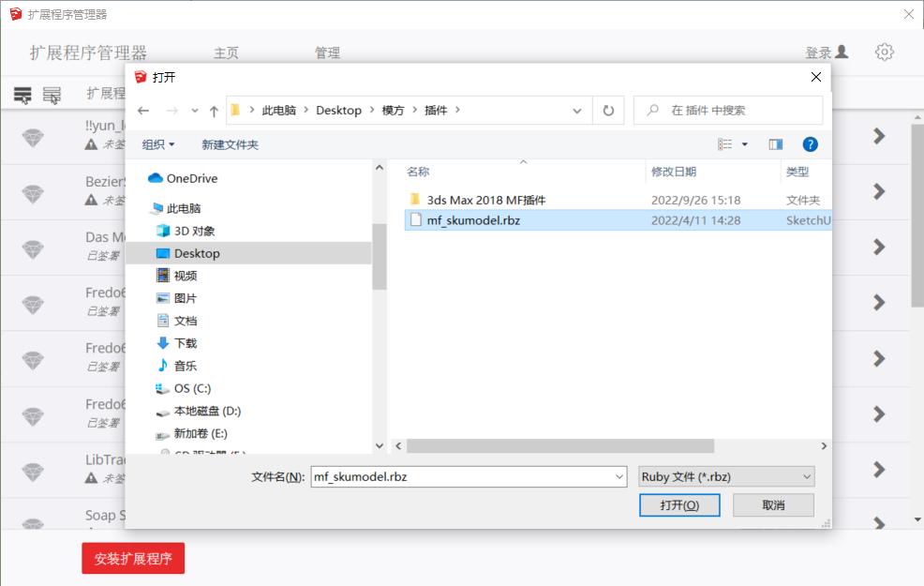Toggle the preview pane
Image resolution: width=924 pixels, height=586 pixels.
click(x=776, y=144)
